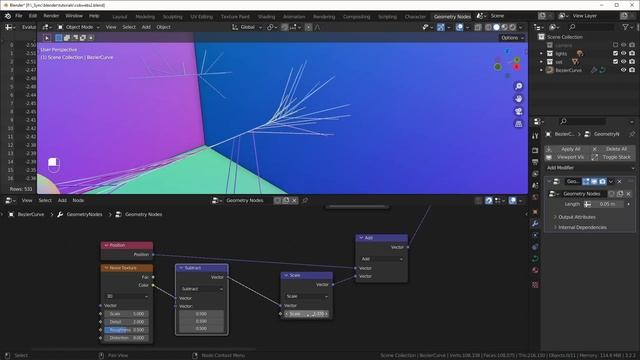Uncheck the set collection exclude checkbox

(616, 62)
